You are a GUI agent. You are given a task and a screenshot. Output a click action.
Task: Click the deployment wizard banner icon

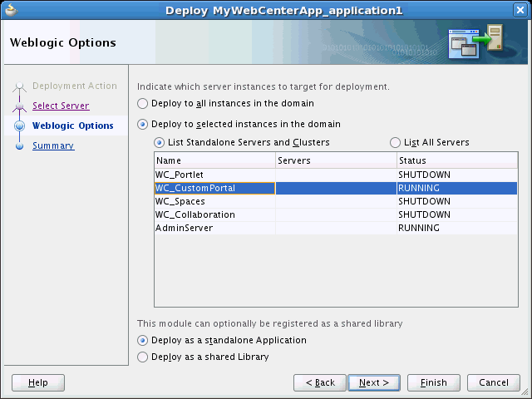(475, 42)
